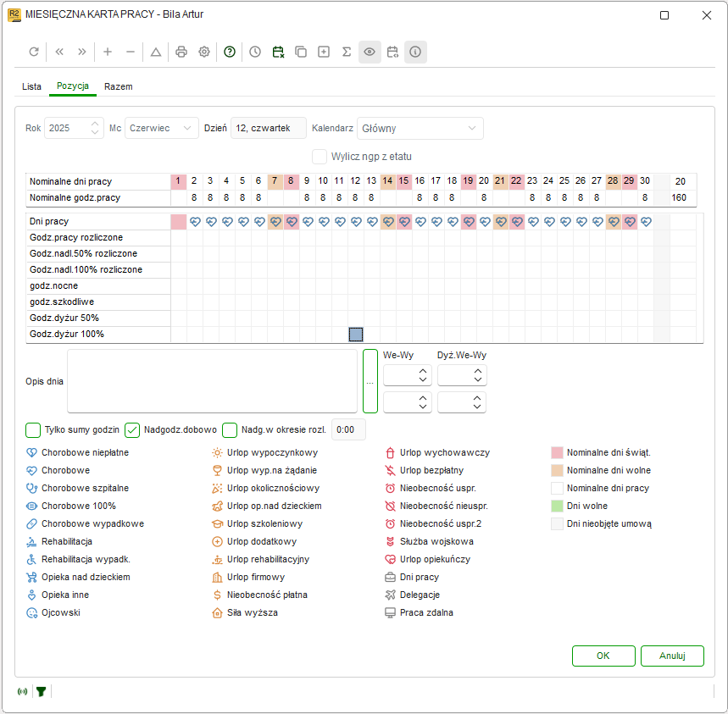
Task: Click the Anuluj button to cancel
Action: (x=672, y=656)
